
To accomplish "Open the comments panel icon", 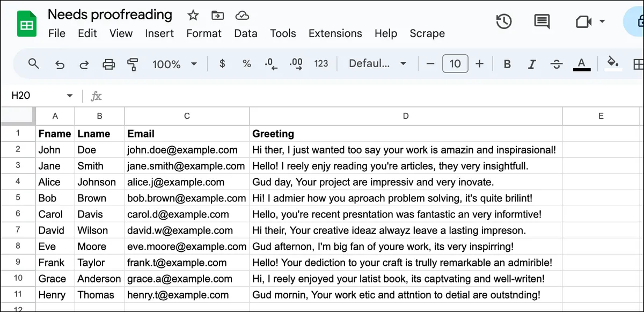I will (x=542, y=22).
